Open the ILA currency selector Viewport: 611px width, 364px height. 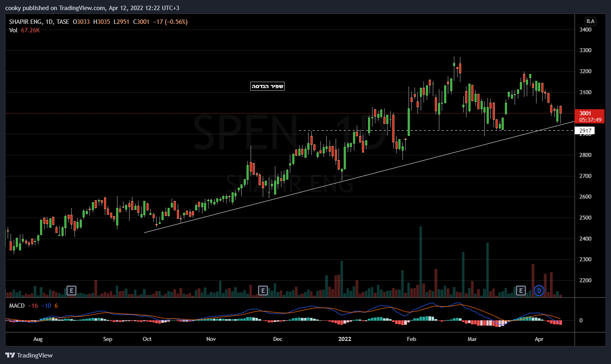click(590, 21)
